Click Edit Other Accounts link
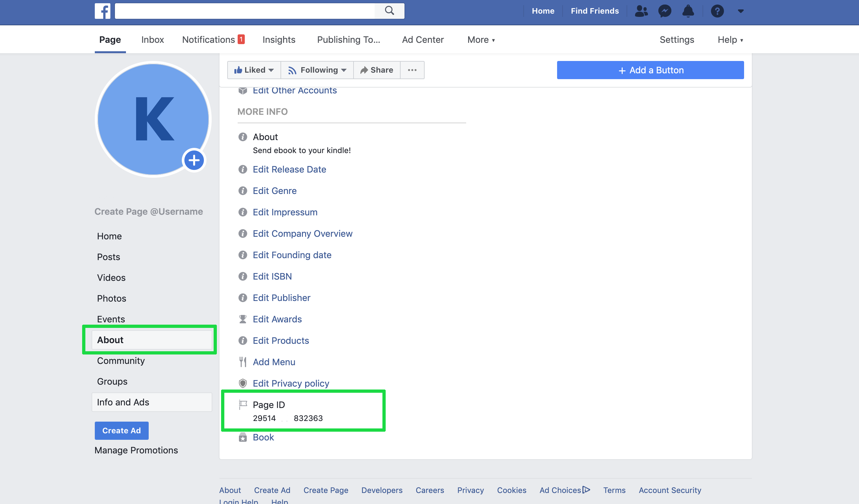 point(294,90)
